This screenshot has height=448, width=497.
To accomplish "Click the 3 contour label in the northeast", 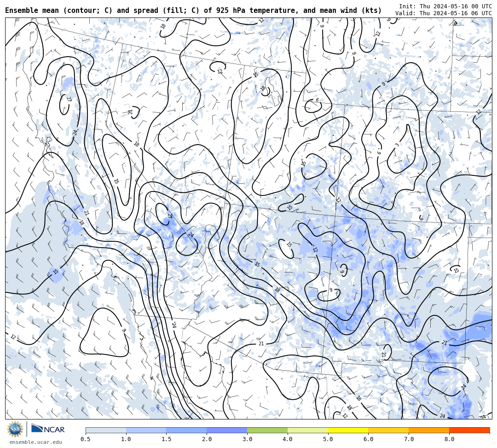I will [x=397, y=145].
